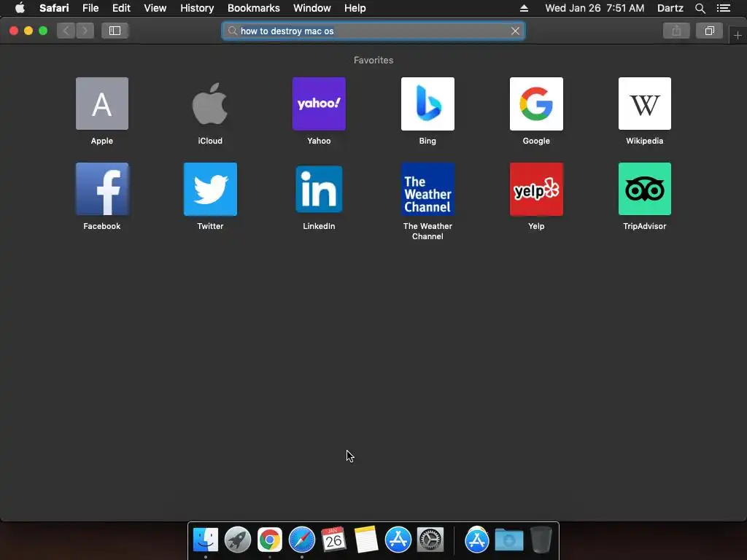Click inside the address search field
The height and width of the screenshot is (560, 747).
point(373,31)
